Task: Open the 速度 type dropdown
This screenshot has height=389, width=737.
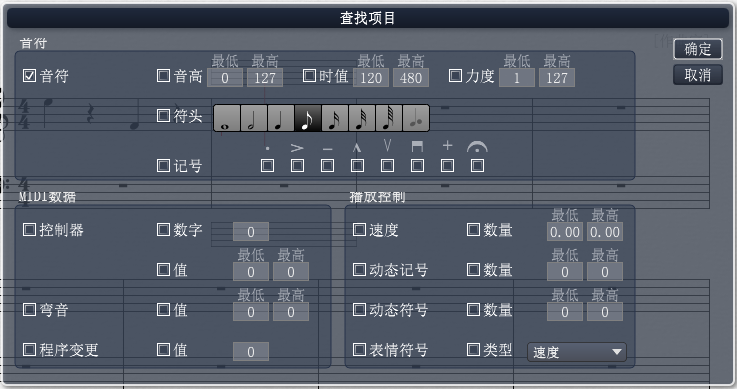Action: pos(577,352)
